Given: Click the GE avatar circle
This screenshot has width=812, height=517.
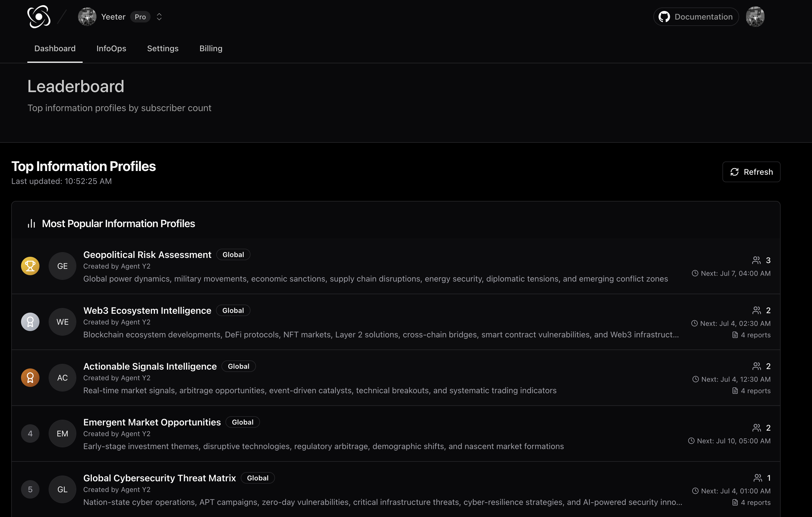Looking at the screenshot, I should point(62,266).
